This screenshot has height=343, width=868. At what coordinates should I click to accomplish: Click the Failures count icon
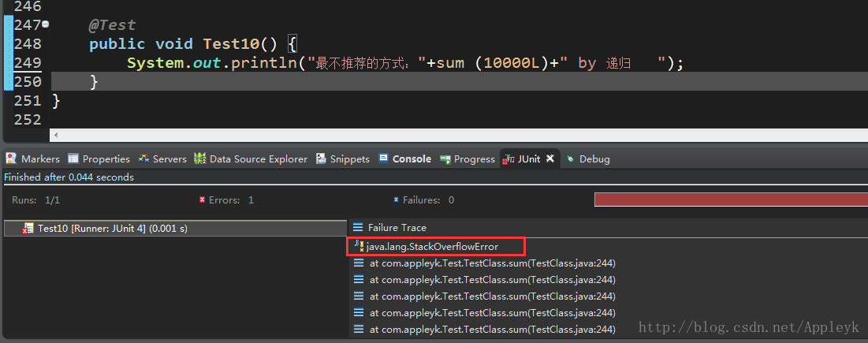point(396,199)
